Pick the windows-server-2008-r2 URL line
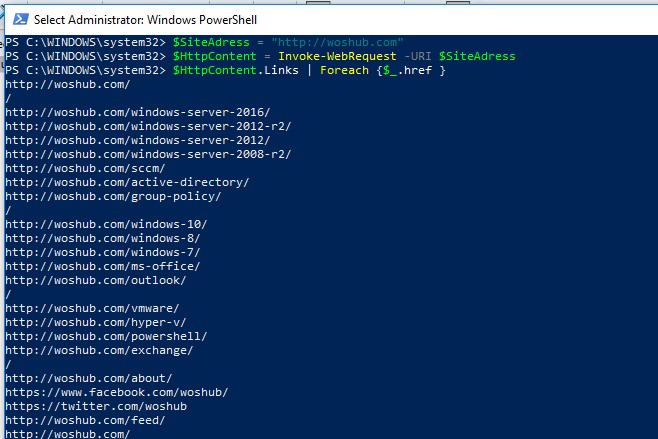Image resolution: width=658 pixels, height=439 pixels. [x=131, y=154]
